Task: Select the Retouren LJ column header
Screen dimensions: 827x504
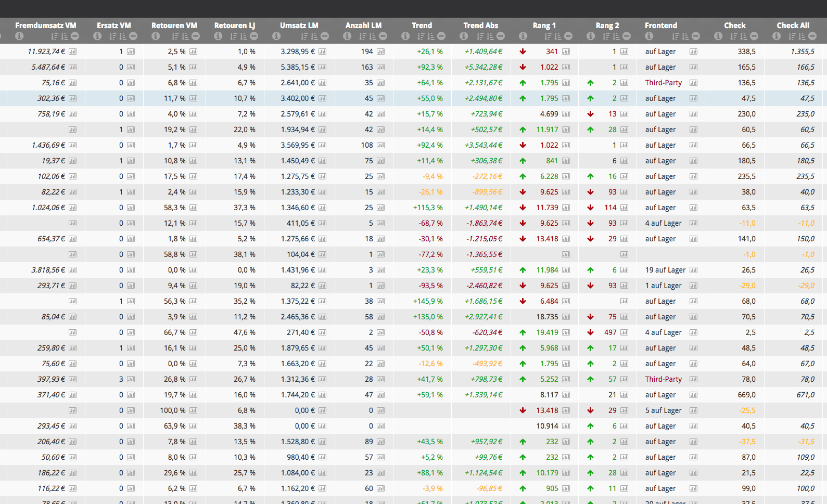Action: coord(234,25)
